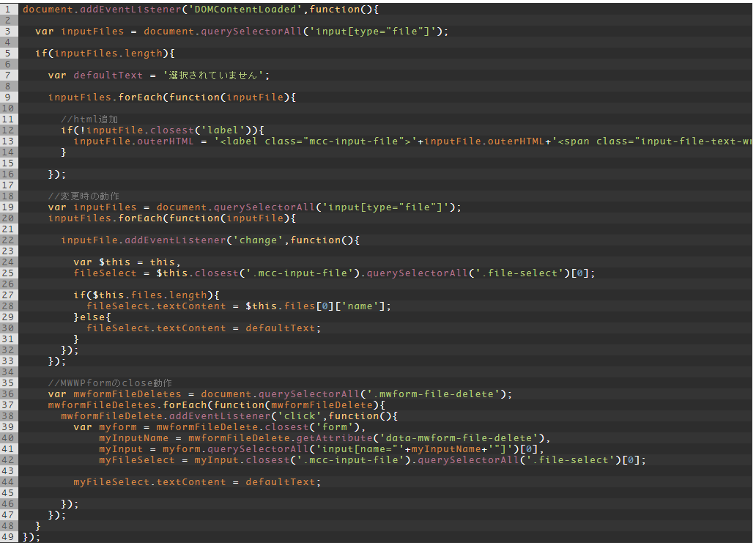Click line number 49 in the gutter
This screenshot has height=543, width=756.
click(x=8, y=536)
